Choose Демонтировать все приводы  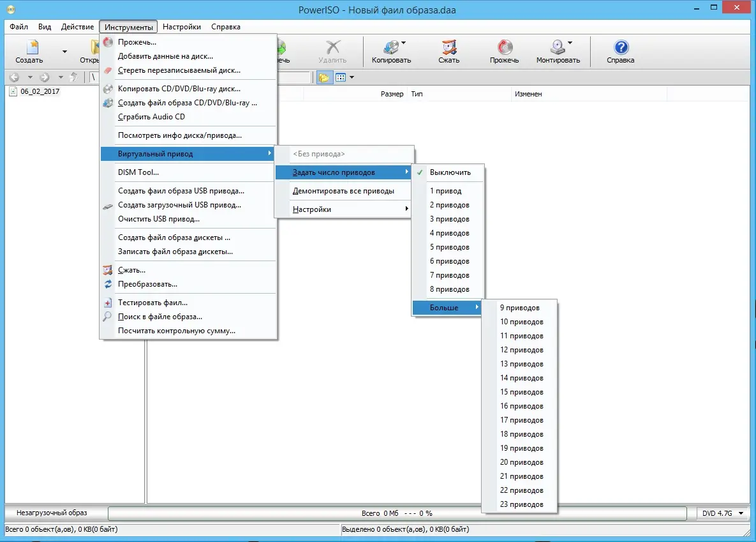coord(344,191)
